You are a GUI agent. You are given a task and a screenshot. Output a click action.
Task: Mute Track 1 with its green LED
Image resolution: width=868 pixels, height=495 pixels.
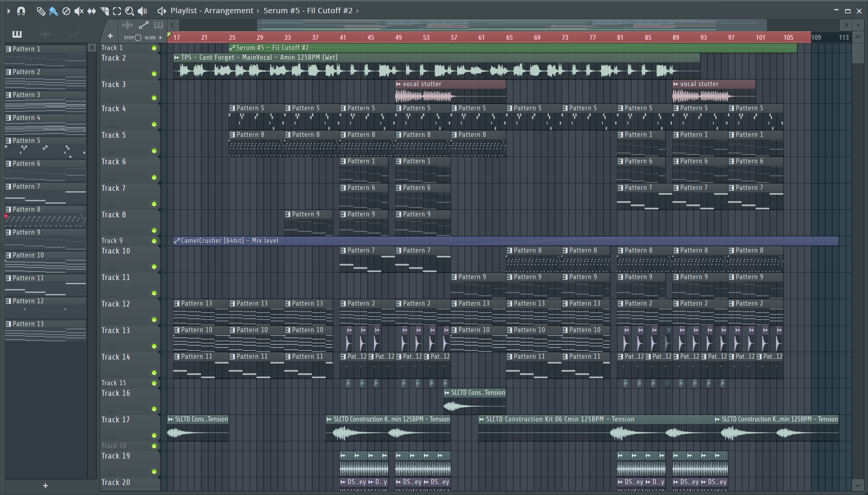[154, 48]
